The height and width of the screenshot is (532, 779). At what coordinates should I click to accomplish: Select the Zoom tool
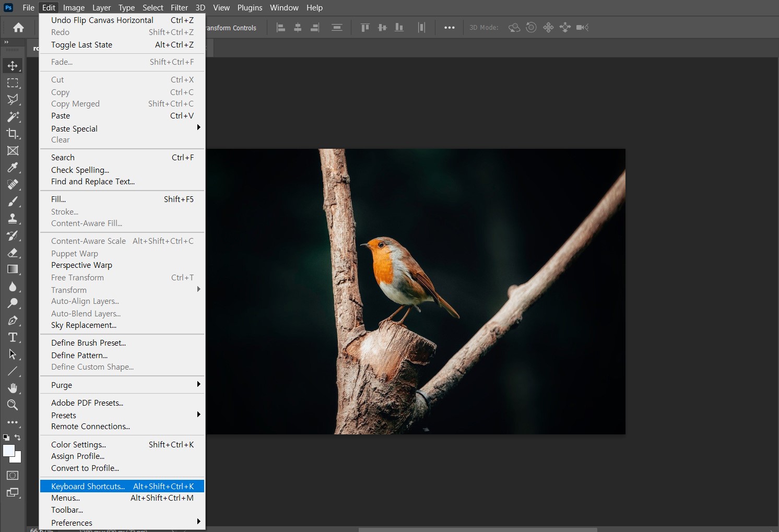point(13,405)
